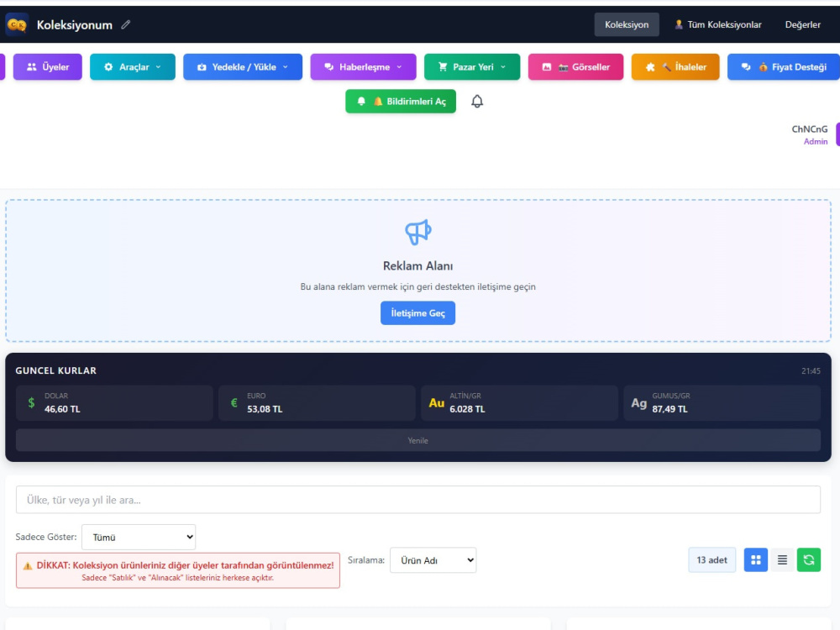Click the warning triangle icon in DİKKAT notice

pos(28,565)
